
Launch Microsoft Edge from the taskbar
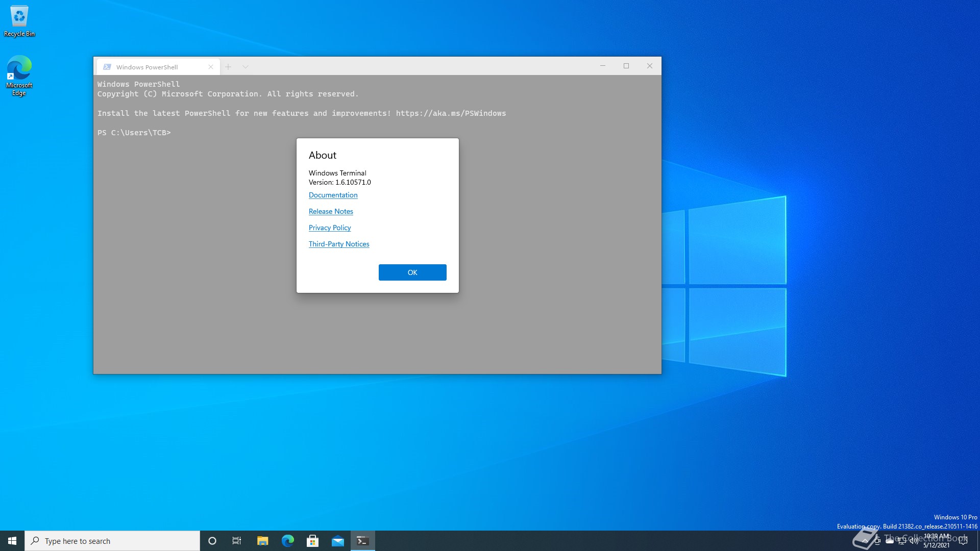coord(287,541)
